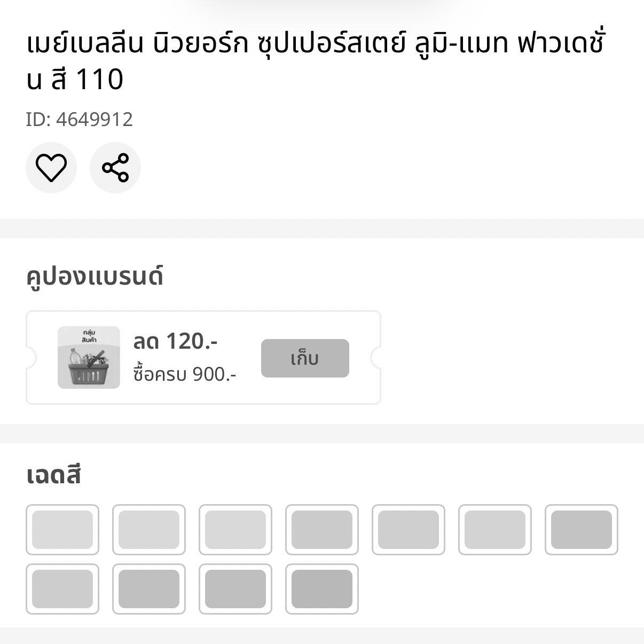
Task: Select the first shade swatch in top row
Action: 62,530
